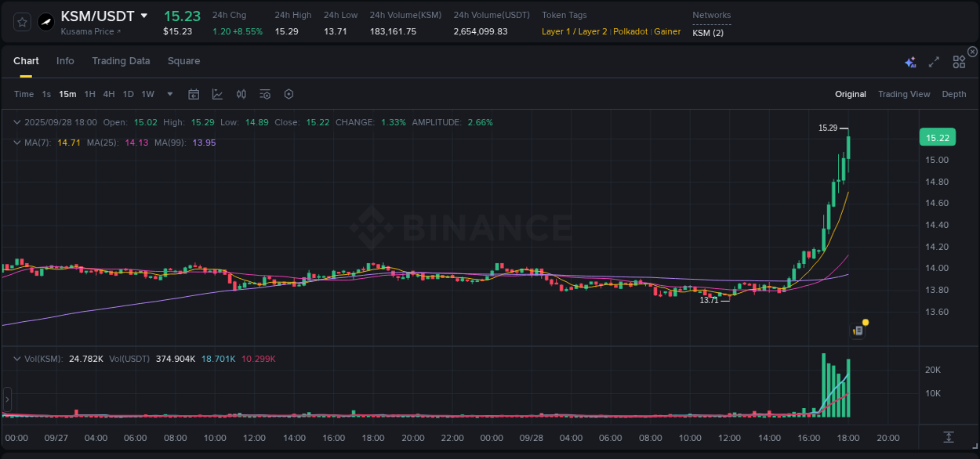This screenshot has width=980, height=459.
Task: Switch chart to Trading View mode
Action: tap(903, 93)
